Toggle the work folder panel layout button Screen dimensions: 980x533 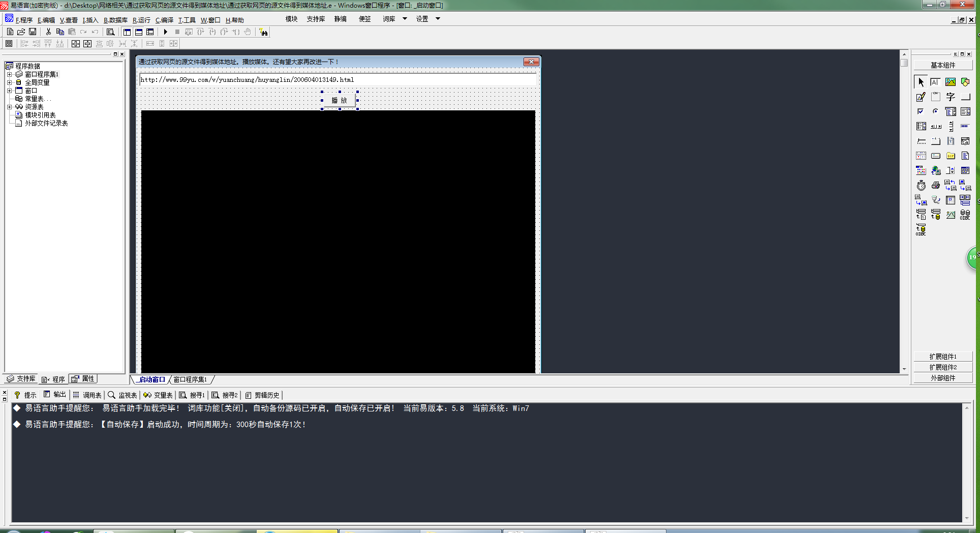[127, 32]
